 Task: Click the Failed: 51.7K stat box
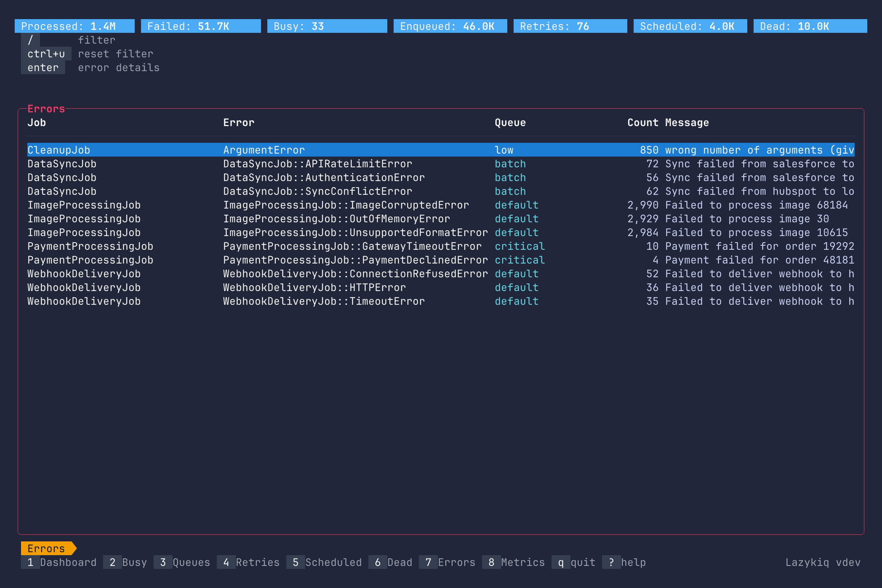pos(200,26)
